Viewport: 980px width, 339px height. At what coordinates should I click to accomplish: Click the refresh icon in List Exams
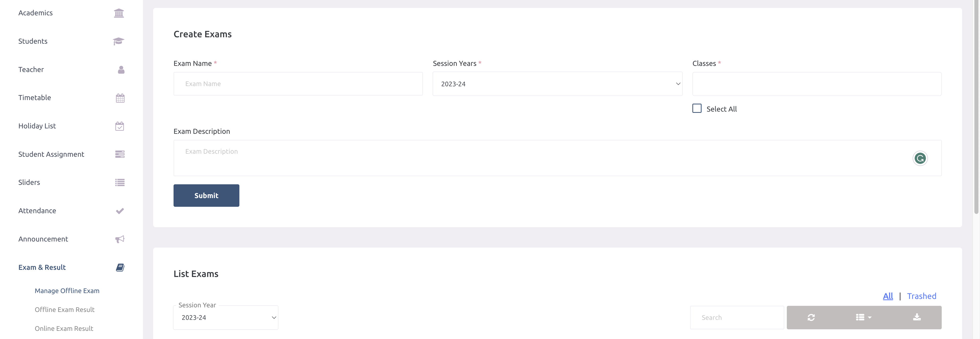click(811, 317)
